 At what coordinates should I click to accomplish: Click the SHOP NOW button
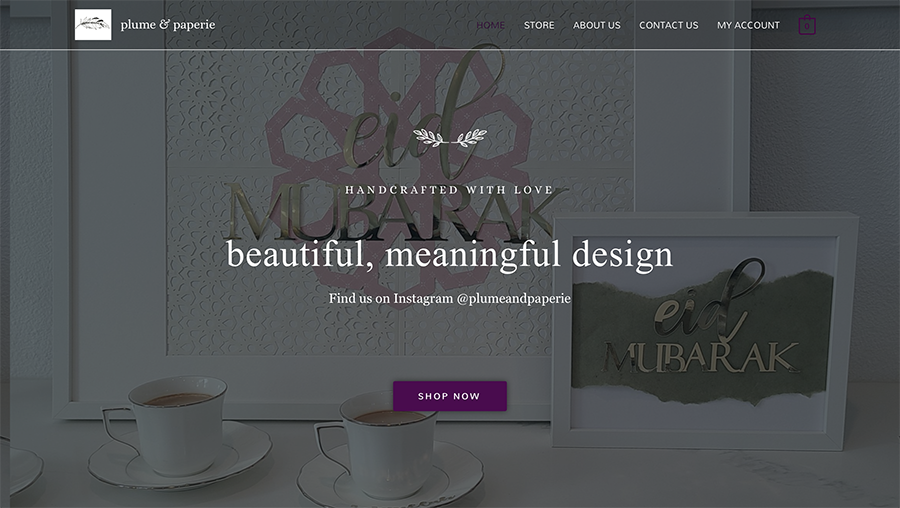449,396
